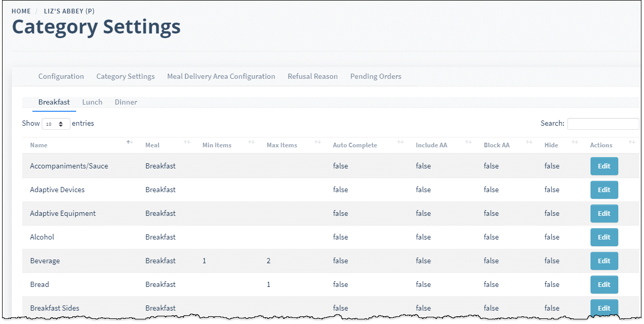Select the Adaptive Devices name cell
This screenshot has height=324, width=644.
pos(57,190)
